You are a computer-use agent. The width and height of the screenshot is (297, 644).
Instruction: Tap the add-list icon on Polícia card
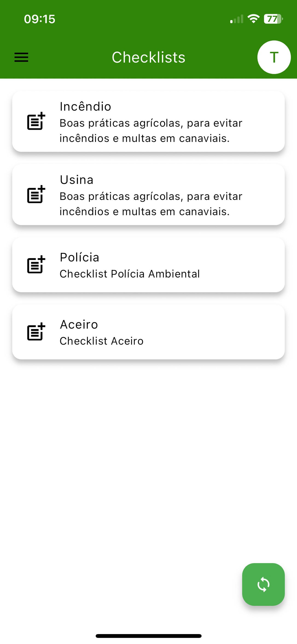36,264
